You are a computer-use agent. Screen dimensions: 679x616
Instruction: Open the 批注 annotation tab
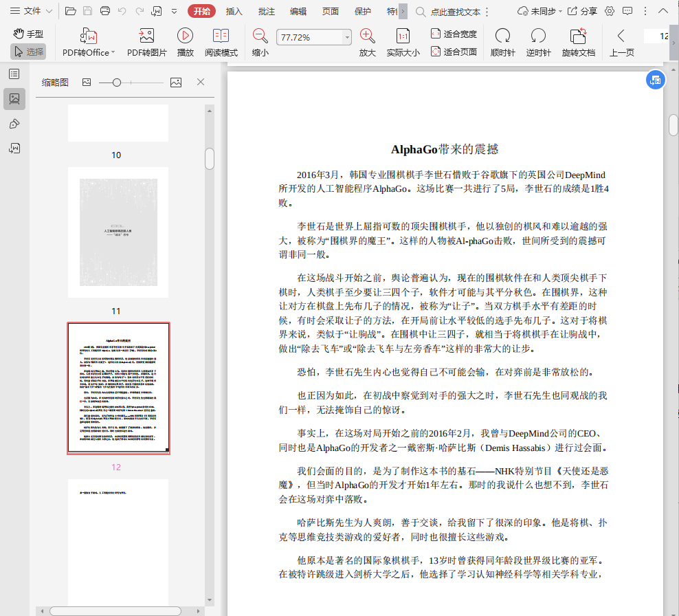click(x=267, y=11)
